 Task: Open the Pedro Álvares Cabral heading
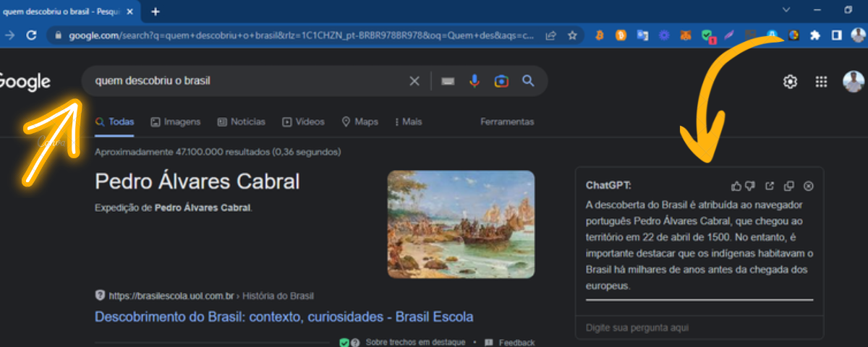(197, 181)
